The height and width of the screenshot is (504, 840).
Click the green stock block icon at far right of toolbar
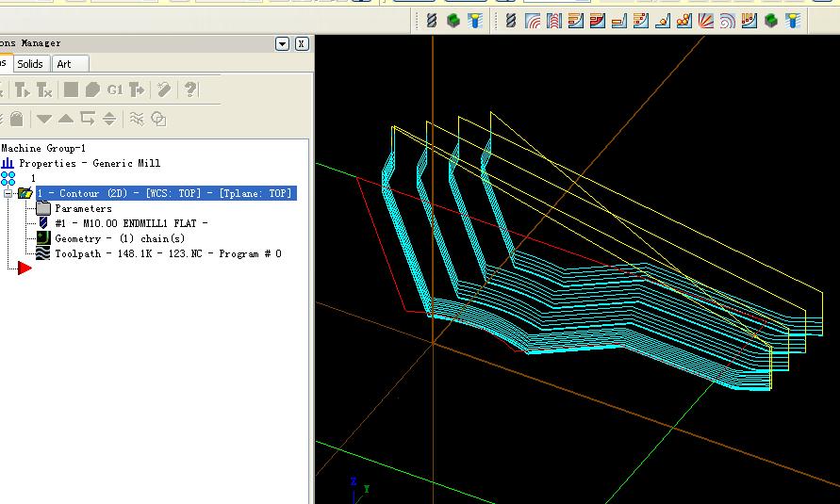point(772,20)
